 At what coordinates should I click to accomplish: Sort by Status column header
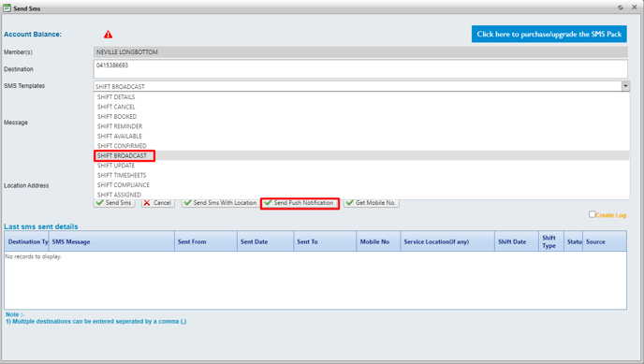573,241
